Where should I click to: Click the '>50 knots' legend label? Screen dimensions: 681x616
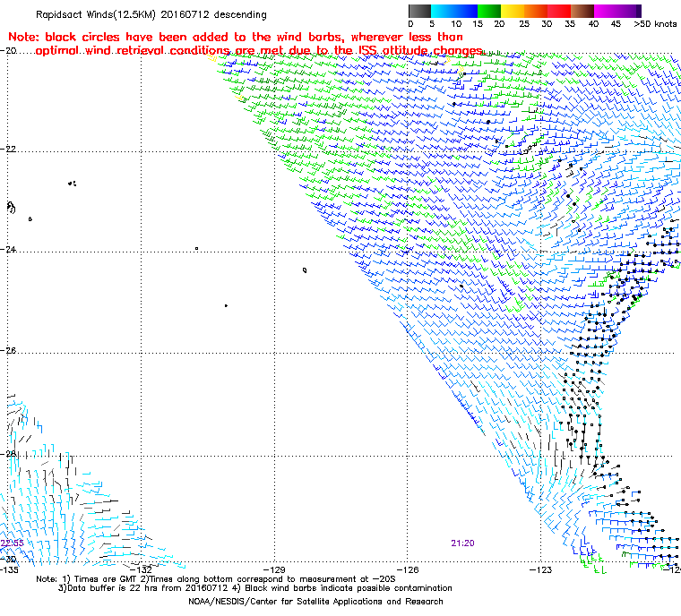[655, 24]
